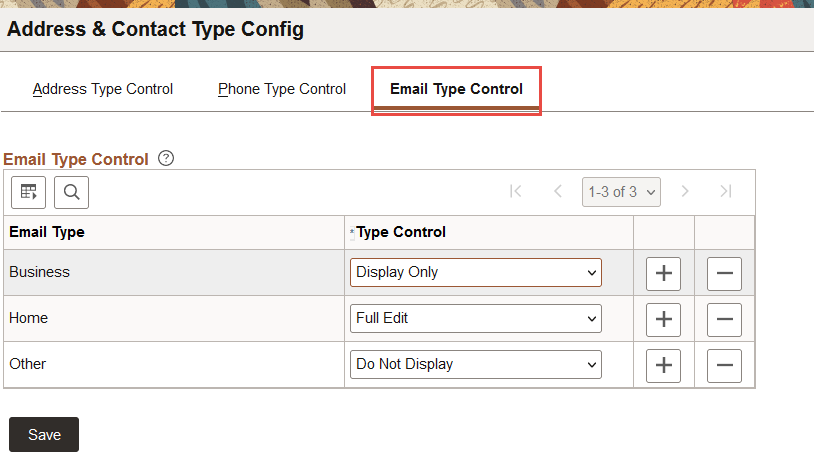Show the previous rows with the arrow

558,191
